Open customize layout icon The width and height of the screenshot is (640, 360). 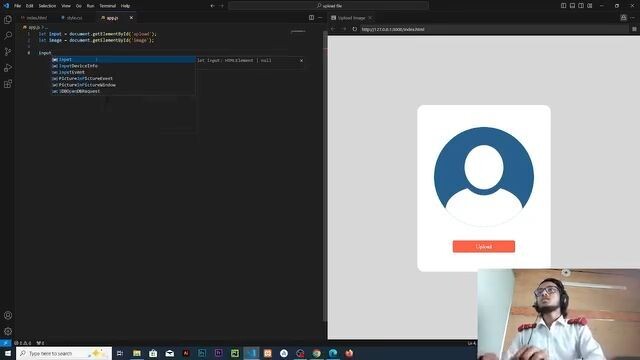pos(590,6)
